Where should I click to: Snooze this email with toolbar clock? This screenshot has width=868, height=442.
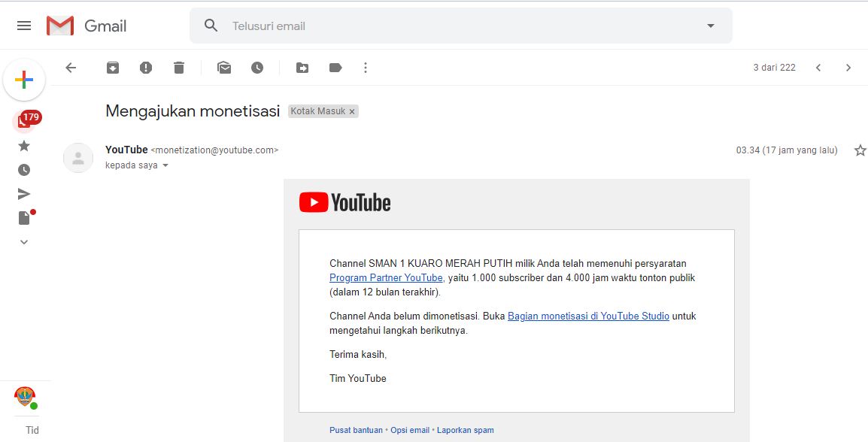(x=257, y=68)
